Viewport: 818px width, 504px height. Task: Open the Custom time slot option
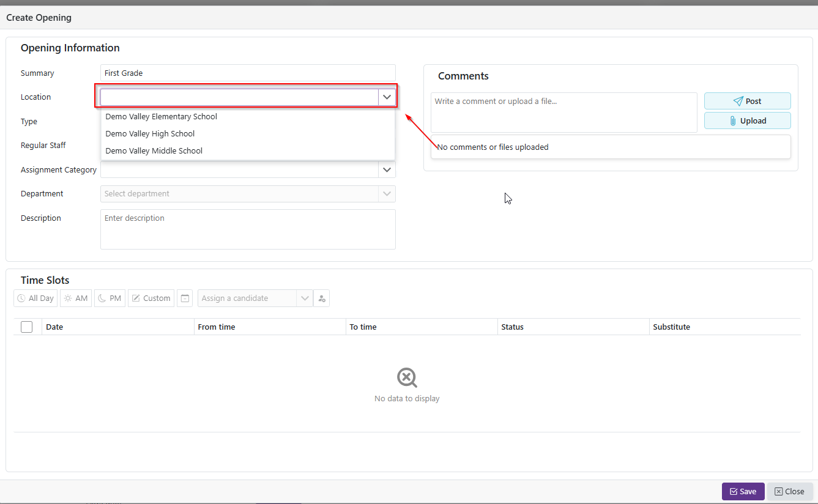click(151, 298)
